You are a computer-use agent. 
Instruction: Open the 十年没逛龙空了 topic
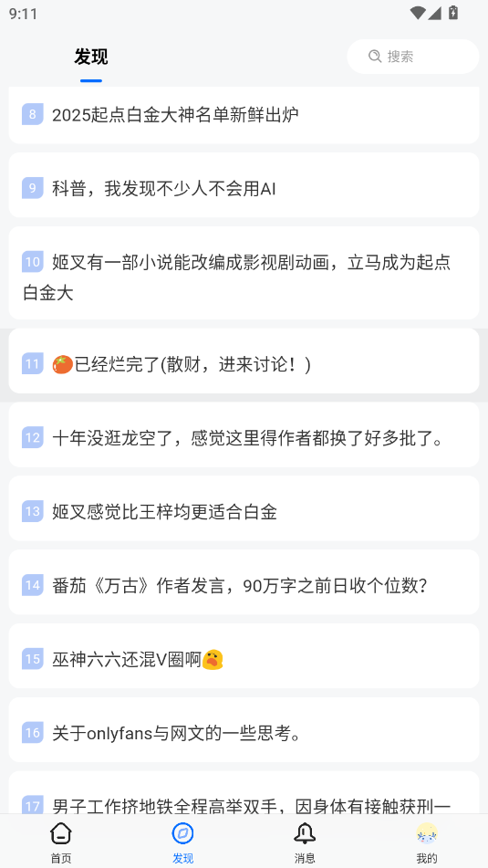[244, 439]
